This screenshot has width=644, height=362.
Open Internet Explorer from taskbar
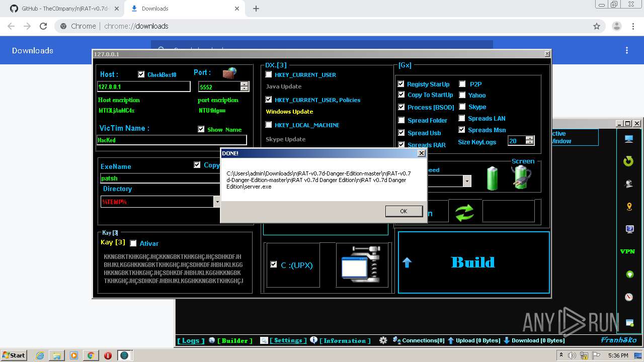[40, 355]
